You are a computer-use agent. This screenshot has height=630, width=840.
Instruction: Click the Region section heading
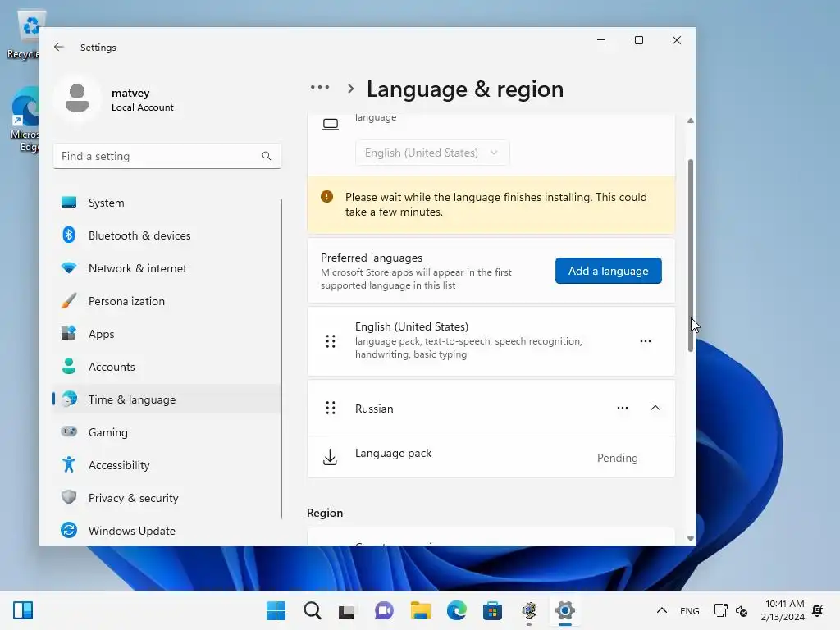pyautogui.click(x=325, y=513)
